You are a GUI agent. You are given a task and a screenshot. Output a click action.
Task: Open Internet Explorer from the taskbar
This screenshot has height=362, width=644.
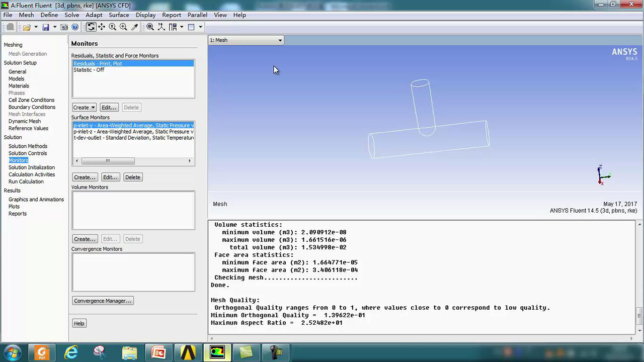click(x=71, y=352)
